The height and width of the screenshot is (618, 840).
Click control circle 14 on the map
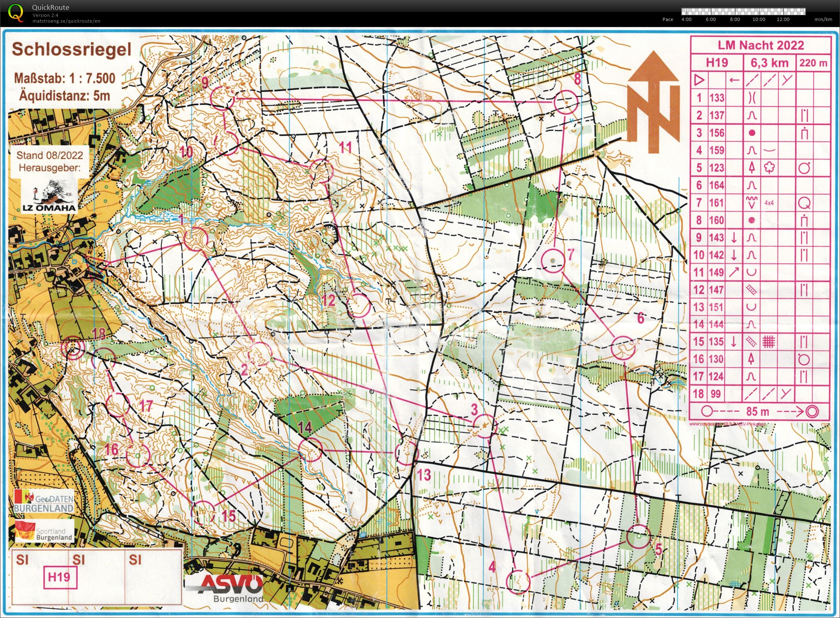tap(310, 450)
